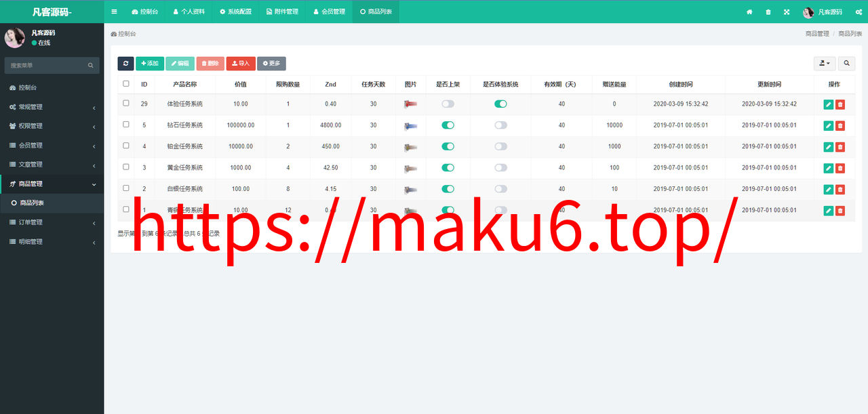Check the checkbox for row ID 4
Image resolution: width=868 pixels, height=414 pixels.
tap(126, 146)
